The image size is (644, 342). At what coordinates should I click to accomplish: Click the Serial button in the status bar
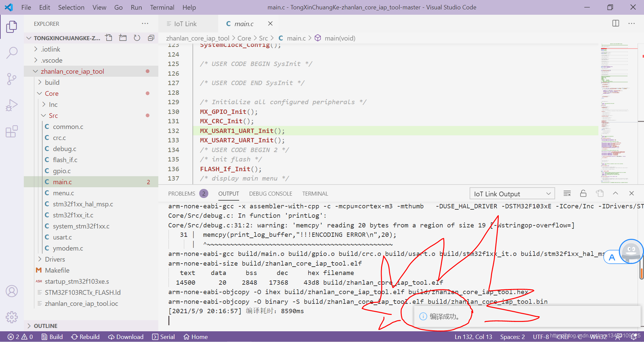point(163,337)
